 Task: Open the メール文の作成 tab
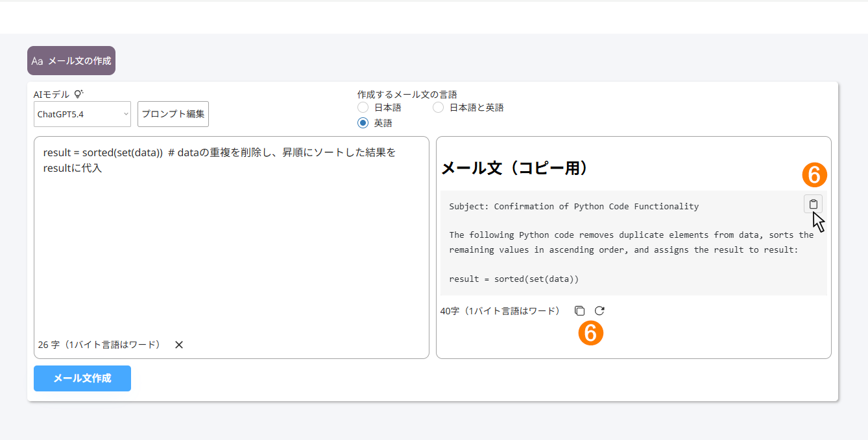(x=71, y=61)
